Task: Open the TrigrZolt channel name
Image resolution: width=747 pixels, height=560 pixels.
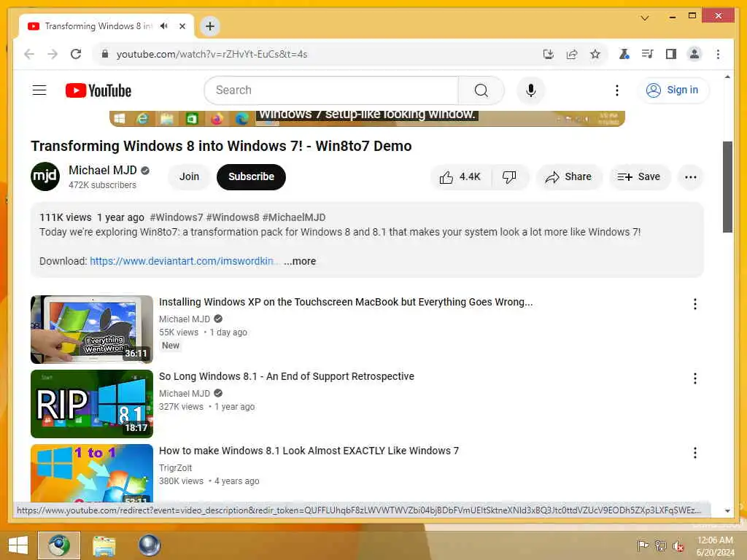Action: [175, 468]
